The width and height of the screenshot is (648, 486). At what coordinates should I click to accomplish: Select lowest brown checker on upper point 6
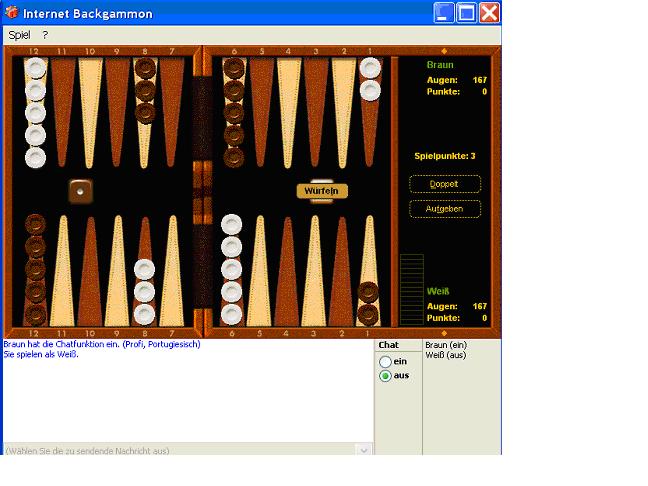[x=234, y=157]
